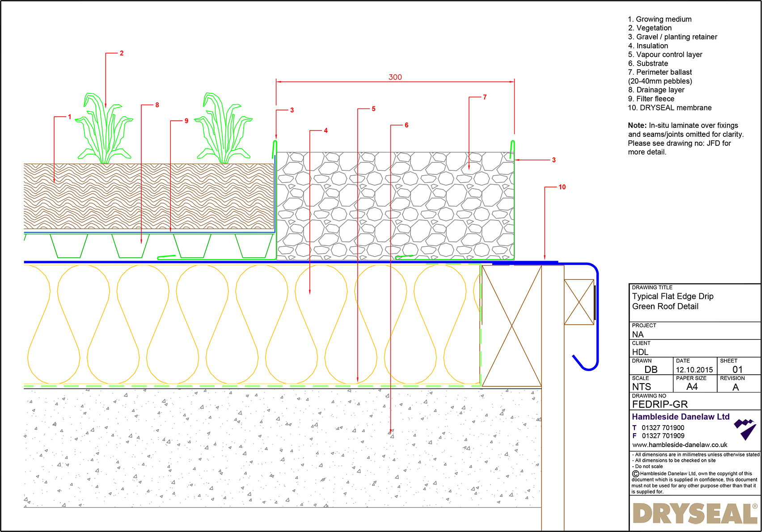Click legend entry 10. DRYSEAL membrane
Image resolution: width=769 pixels, height=532 pixels.
tap(670, 107)
